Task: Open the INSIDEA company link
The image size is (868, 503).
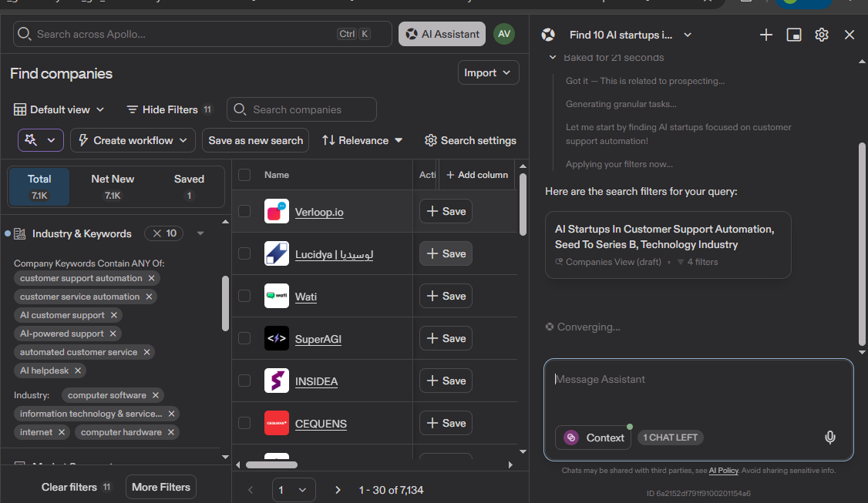Action: [x=316, y=381]
